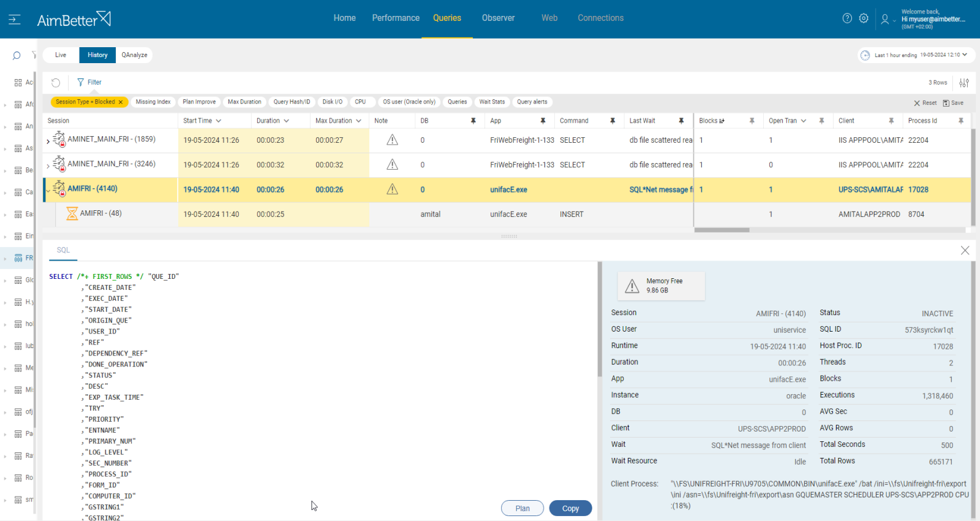Viewport: 980px width, 521px height.
Task: Sort by Max Duration column arrow
Action: [x=358, y=121]
